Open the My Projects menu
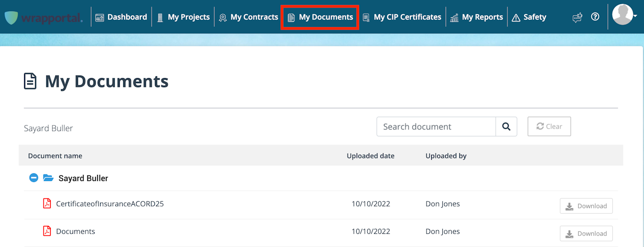644x247 pixels. (183, 17)
